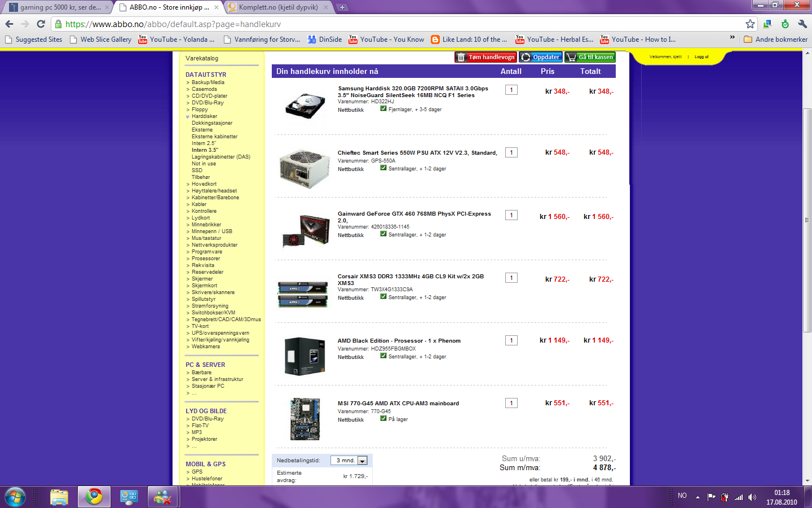This screenshot has height=508, width=812.
Task: Click the taskbar clock showing 01:18
Action: pyautogui.click(x=782, y=497)
